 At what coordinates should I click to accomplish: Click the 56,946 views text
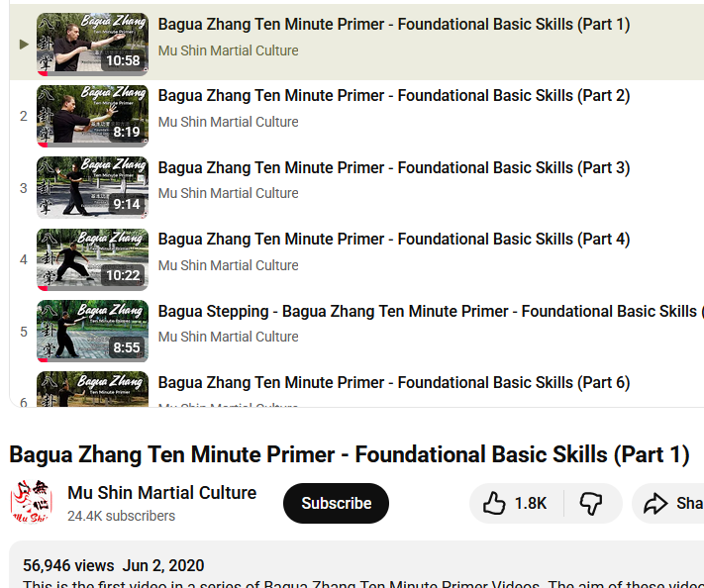click(x=68, y=565)
